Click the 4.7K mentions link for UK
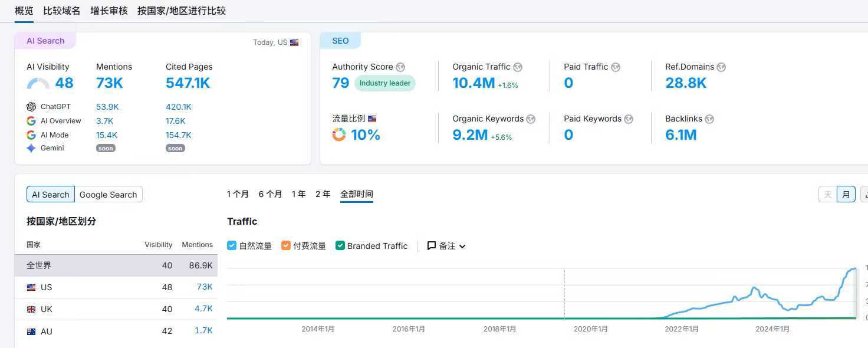 pos(204,308)
